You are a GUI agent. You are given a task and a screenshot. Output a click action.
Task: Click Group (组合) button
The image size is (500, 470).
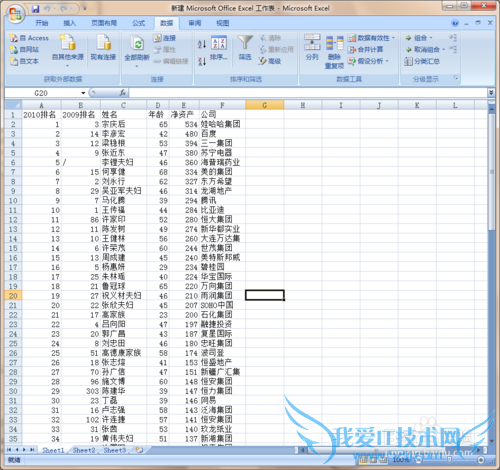(x=419, y=38)
